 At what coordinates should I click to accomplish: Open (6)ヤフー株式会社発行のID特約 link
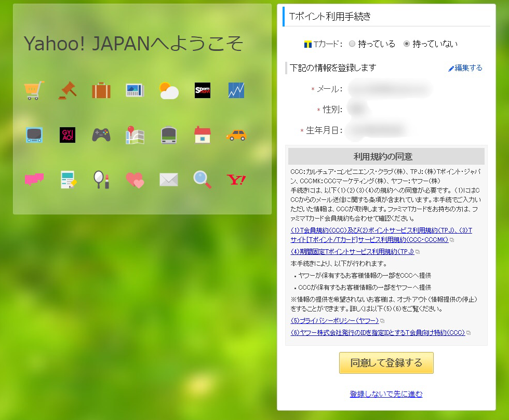[x=378, y=333]
